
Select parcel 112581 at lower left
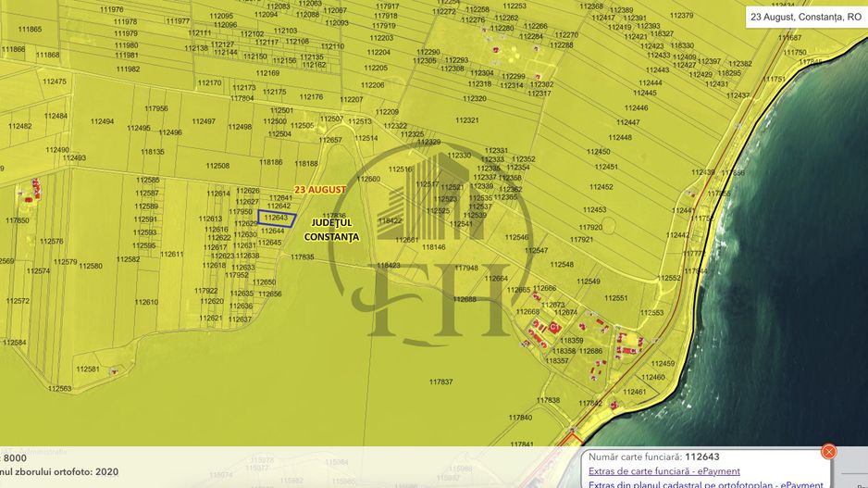(x=88, y=369)
